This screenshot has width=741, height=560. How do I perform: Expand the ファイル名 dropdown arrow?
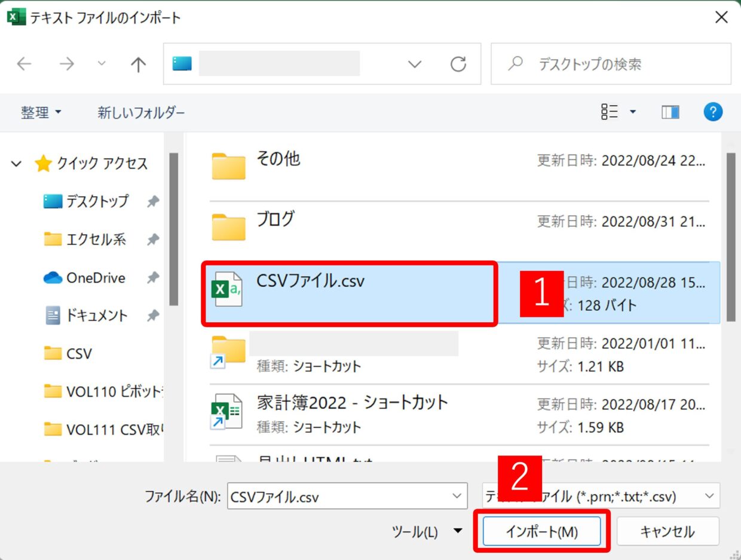[x=458, y=496]
